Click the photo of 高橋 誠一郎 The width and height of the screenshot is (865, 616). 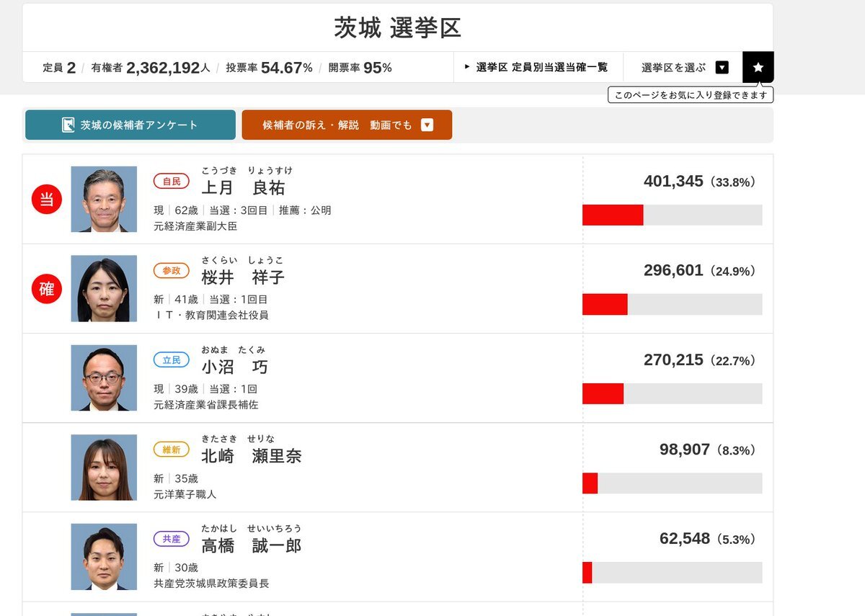coord(104,557)
